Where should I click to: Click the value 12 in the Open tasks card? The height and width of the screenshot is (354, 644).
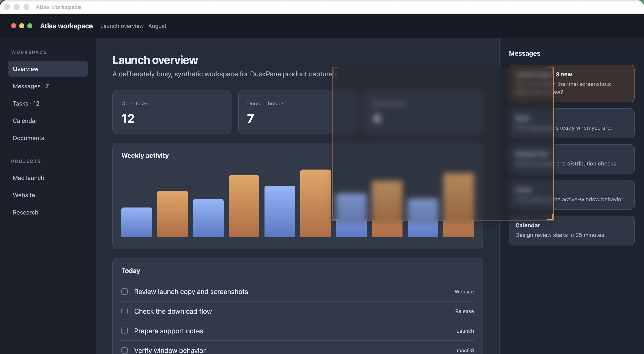[128, 118]
